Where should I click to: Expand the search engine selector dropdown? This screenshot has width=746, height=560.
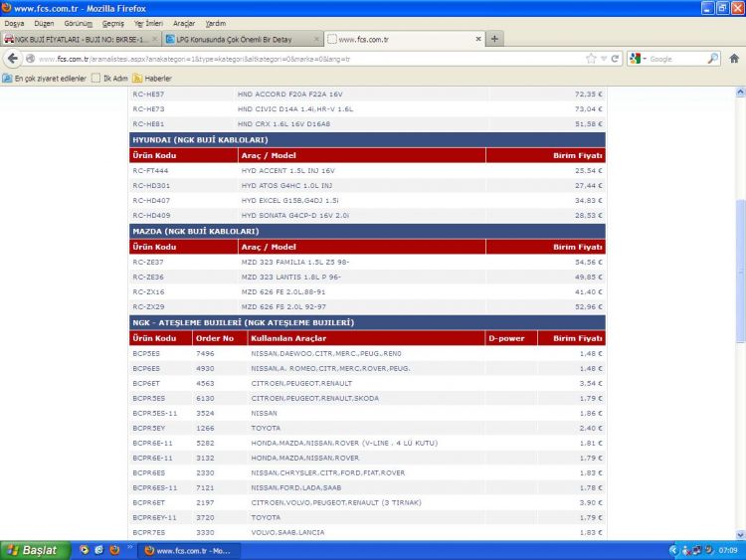[638, 59]
